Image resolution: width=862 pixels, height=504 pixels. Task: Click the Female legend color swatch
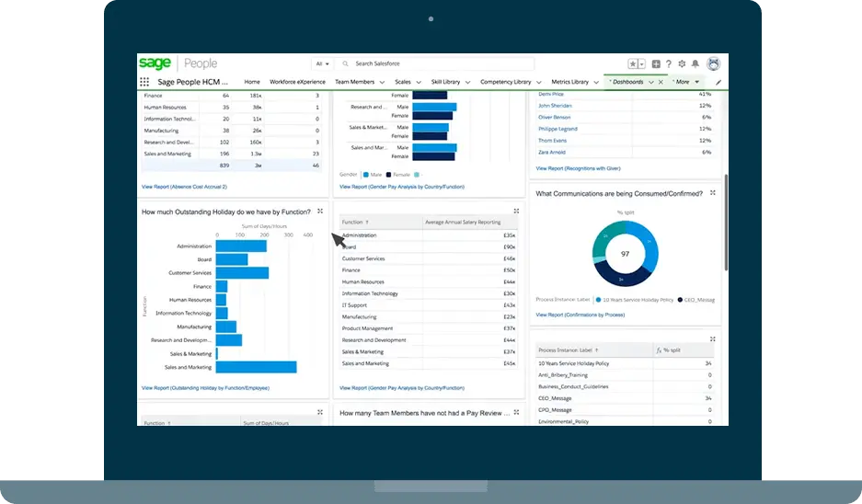tap(388, 175)
